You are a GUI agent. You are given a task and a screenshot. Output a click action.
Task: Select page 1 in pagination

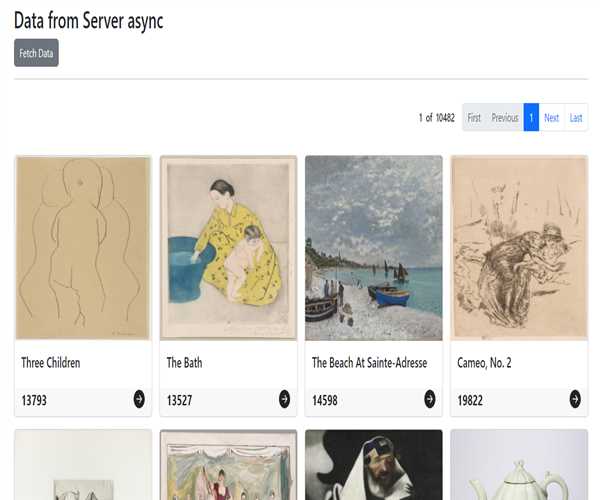point(531,118)
